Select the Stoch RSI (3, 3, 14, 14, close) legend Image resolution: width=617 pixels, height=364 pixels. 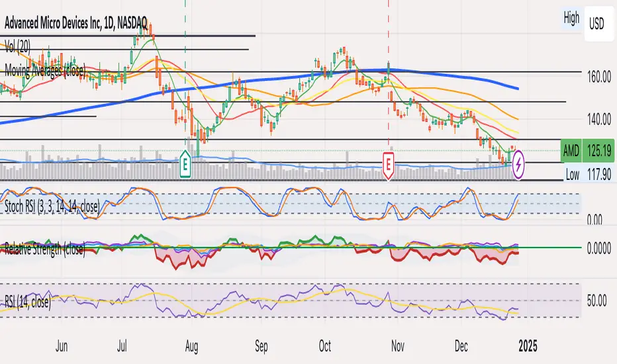[52, 206]
